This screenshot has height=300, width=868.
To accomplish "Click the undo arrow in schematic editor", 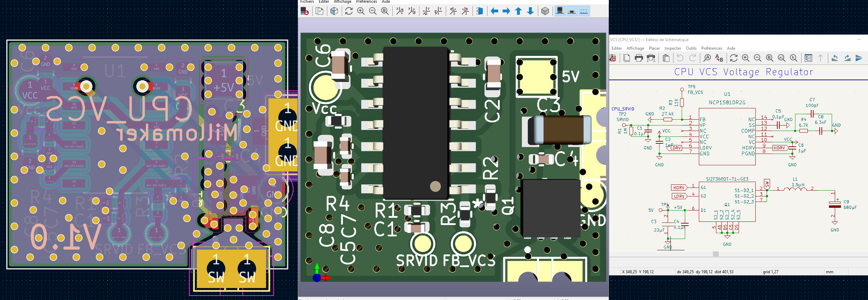I will 680,58.
